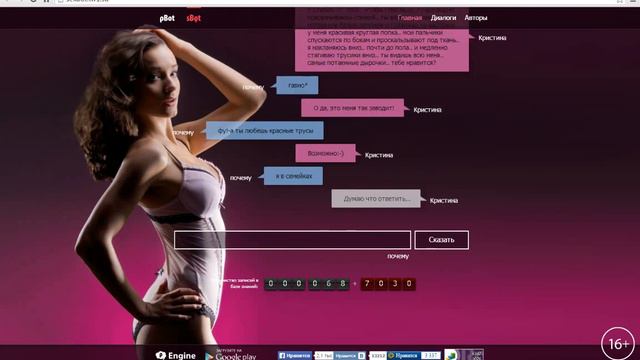The image size is (640, 360).
Task: Click the green counter badge in the footer
Action: (464, 355)
